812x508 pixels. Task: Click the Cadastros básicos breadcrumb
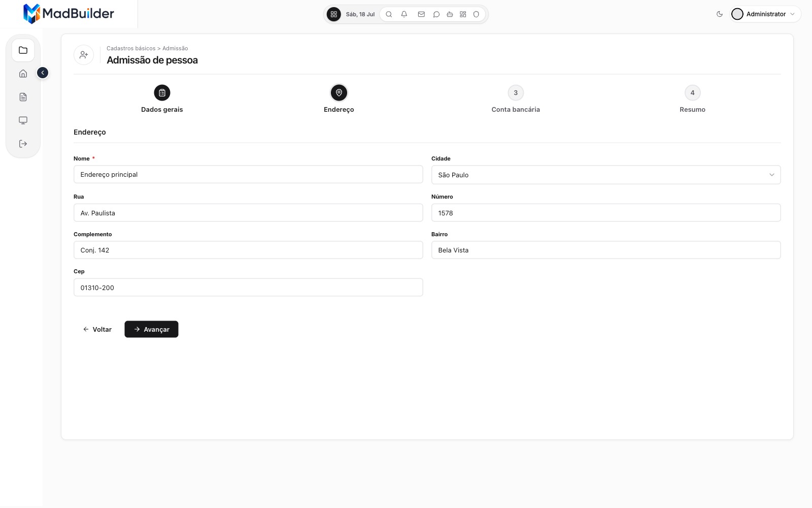tap(131, 48)
